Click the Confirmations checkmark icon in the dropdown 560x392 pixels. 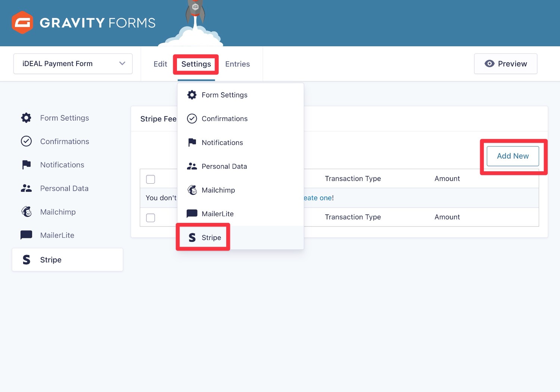(192, 119)
